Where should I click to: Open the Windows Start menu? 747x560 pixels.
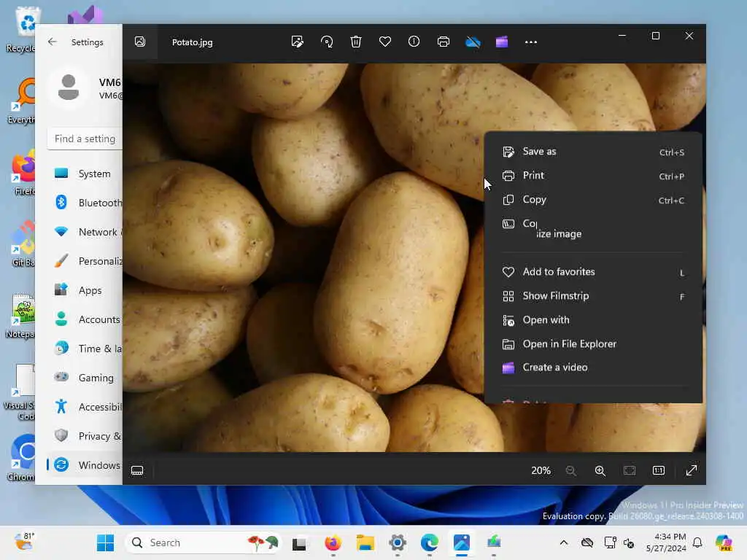tap(105, 542)
